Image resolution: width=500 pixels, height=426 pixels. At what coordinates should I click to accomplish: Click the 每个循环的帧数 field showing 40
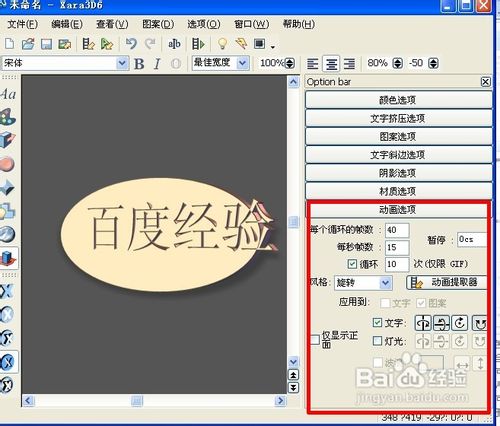tap(397, 230)
